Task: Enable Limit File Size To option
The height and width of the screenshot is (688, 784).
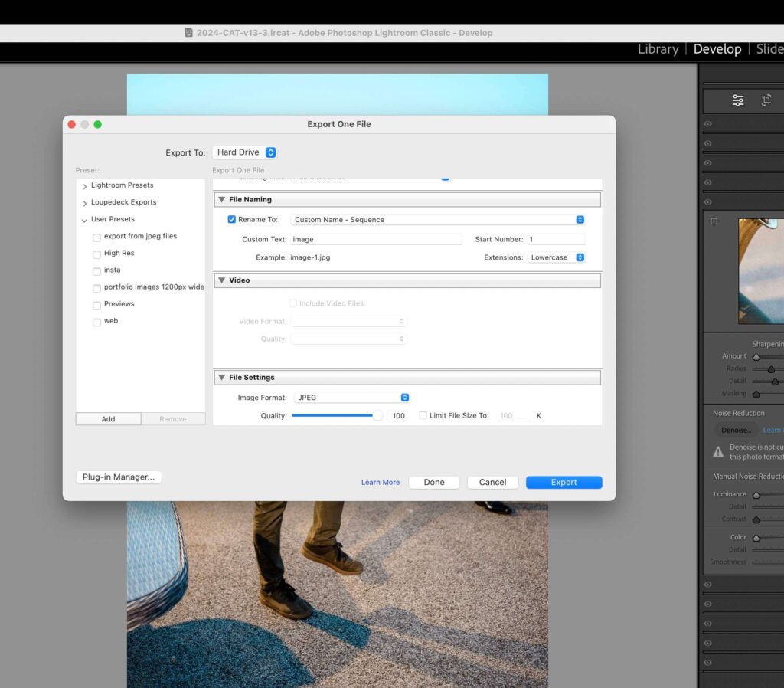Action: (423, 415)
